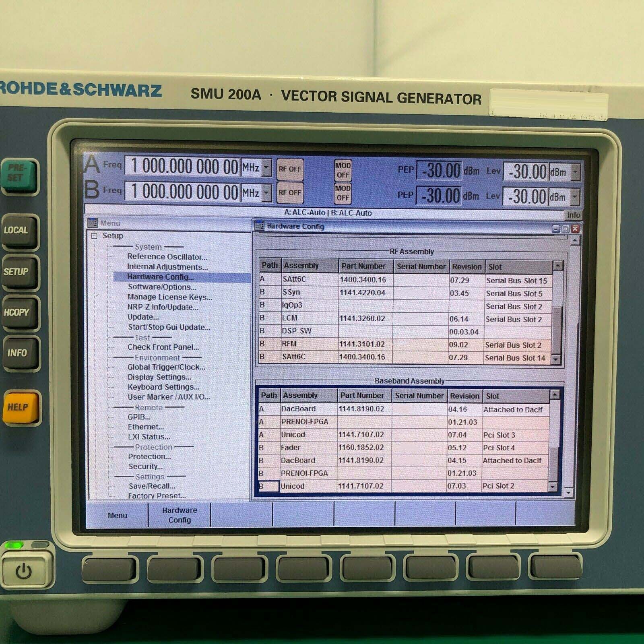This screenshot has height=644, width=644.
Task: Open Factory Preset... entry
Action: click(157, 496)
